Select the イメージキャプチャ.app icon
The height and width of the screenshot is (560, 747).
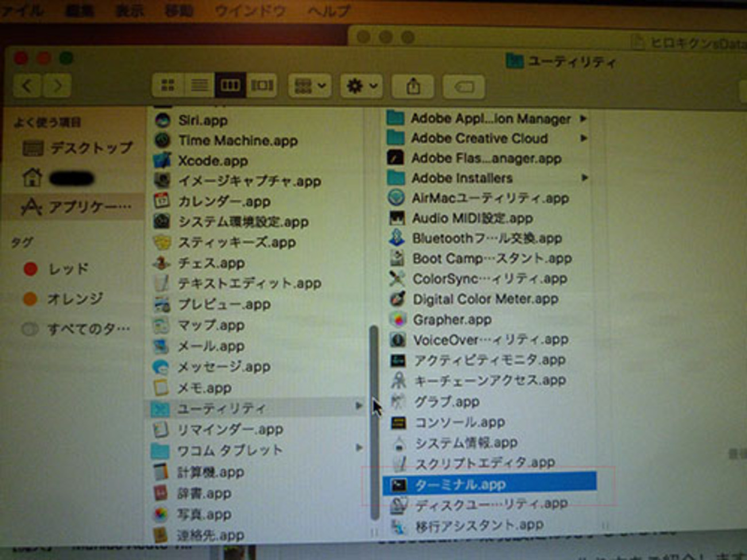point(163,181)
